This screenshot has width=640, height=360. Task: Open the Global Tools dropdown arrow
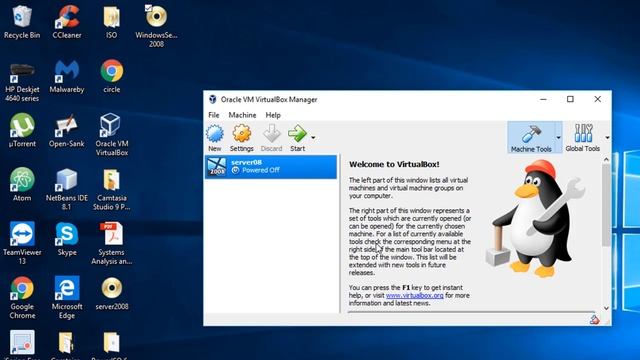coord(607,138)
